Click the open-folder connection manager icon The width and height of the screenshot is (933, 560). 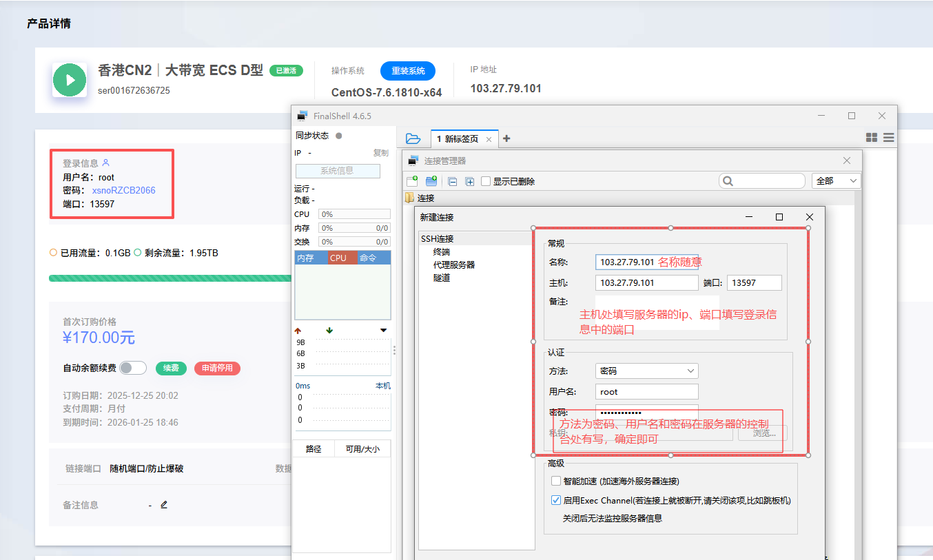(x=413, y=138)
